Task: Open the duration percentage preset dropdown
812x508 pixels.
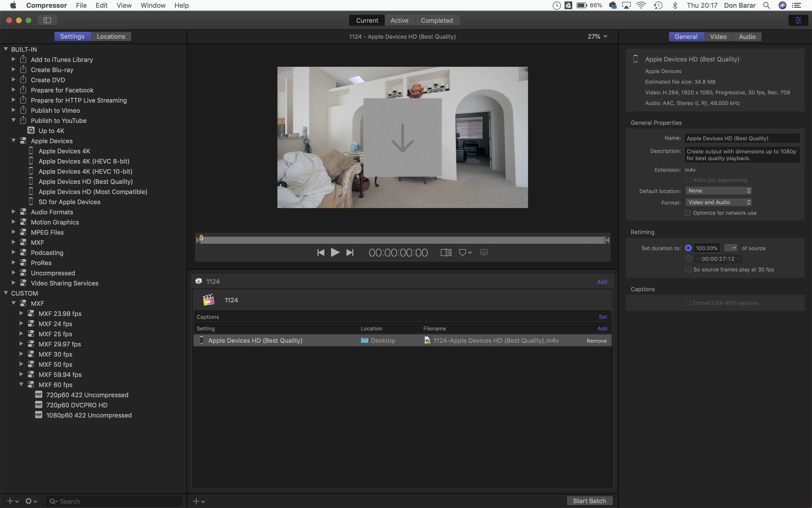Action: [x=731, y=248]
